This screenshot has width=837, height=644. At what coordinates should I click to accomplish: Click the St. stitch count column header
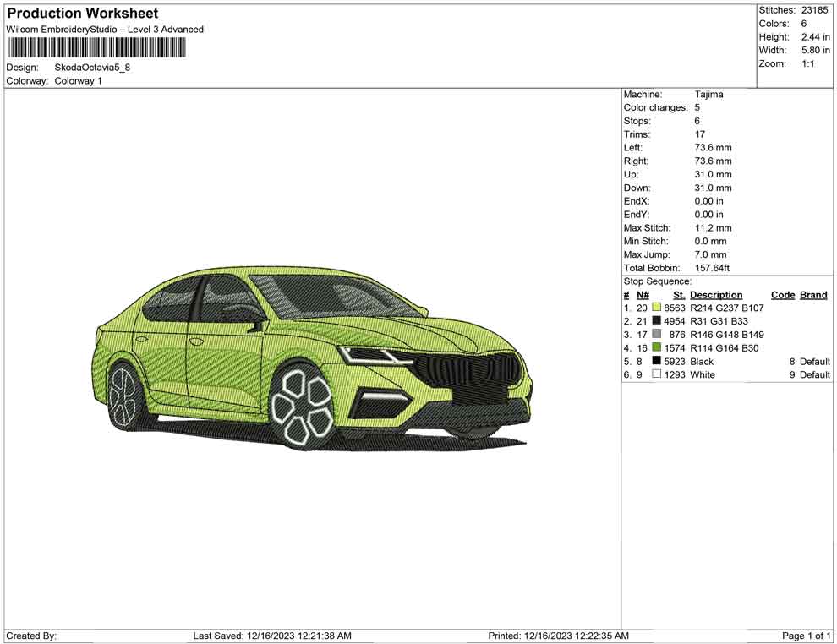coord(678,295)
